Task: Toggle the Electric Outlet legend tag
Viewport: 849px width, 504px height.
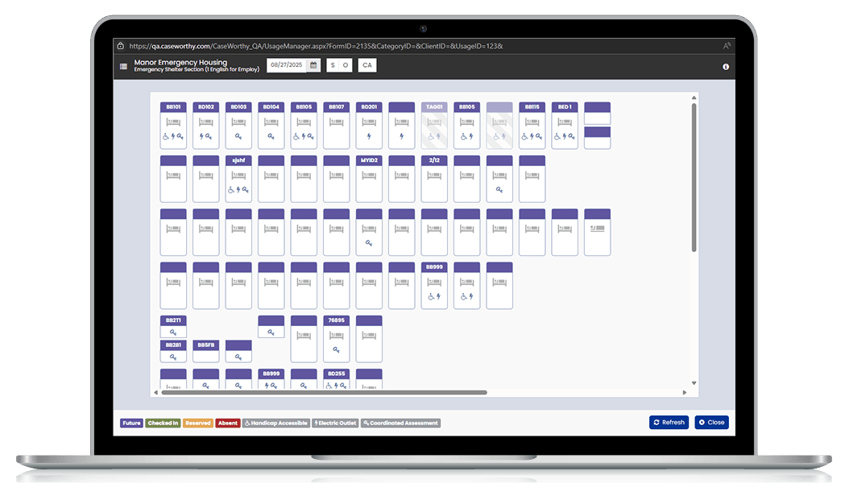Action: click(335, 423)
